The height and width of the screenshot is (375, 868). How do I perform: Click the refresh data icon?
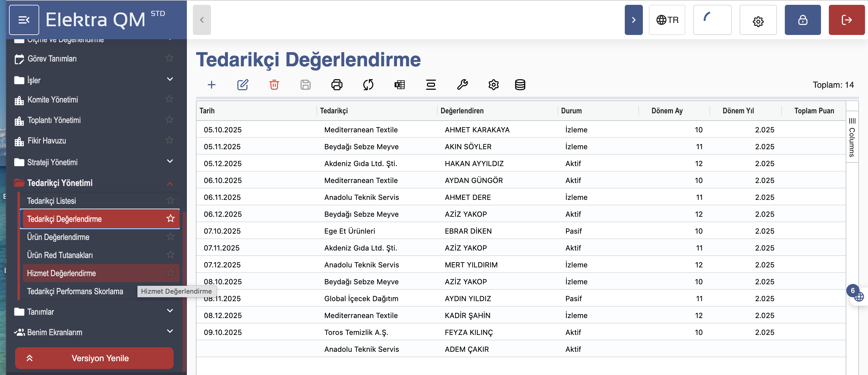pos(368,85)
